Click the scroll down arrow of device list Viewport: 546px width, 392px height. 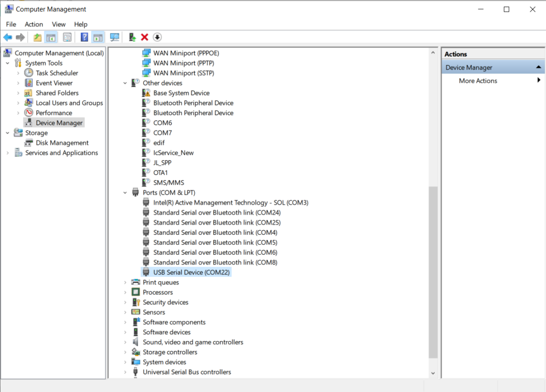(433, 373)
